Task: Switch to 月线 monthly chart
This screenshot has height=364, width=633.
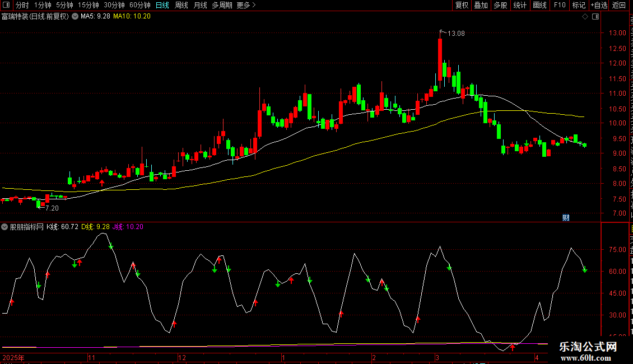Action: [200, 5]
